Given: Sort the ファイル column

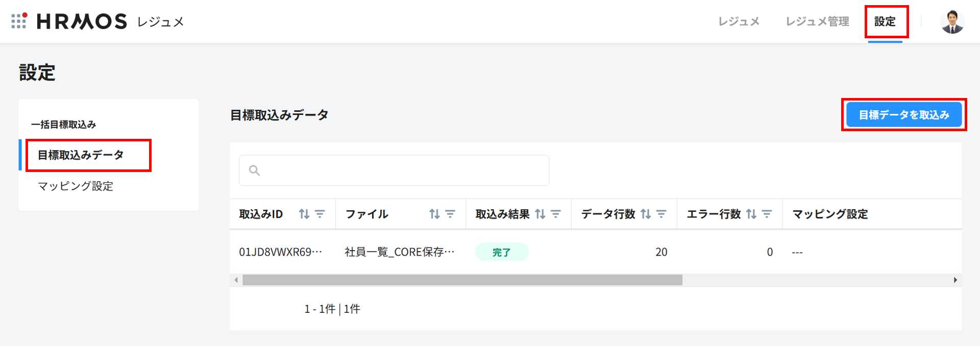Looking at the screenshot, I should (434, 214).
